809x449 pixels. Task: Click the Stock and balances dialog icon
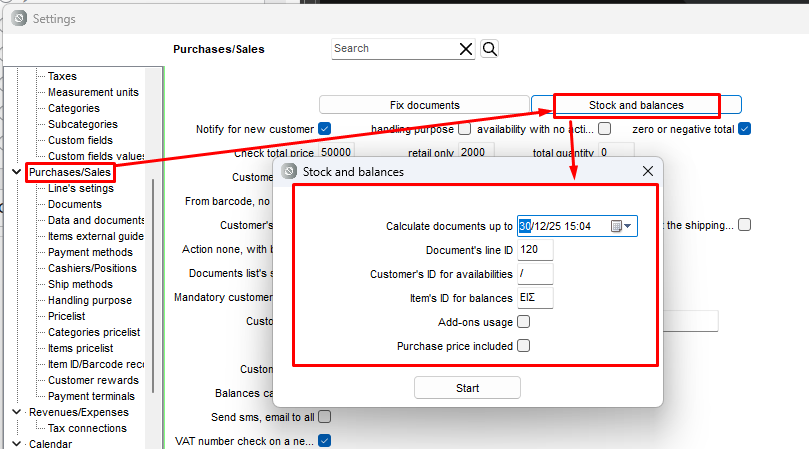coord(289,171)
